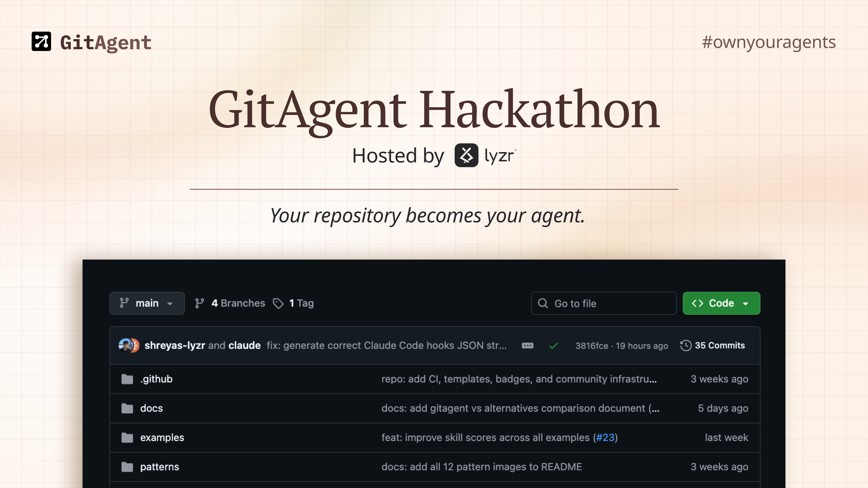The image size is (868, 488).
Task: Click the folder icon for examples
Action: (127, 437)
